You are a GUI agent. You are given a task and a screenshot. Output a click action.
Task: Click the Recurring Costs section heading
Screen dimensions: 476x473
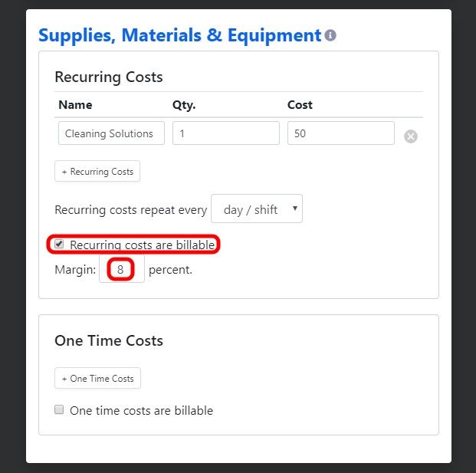point(109,77)
